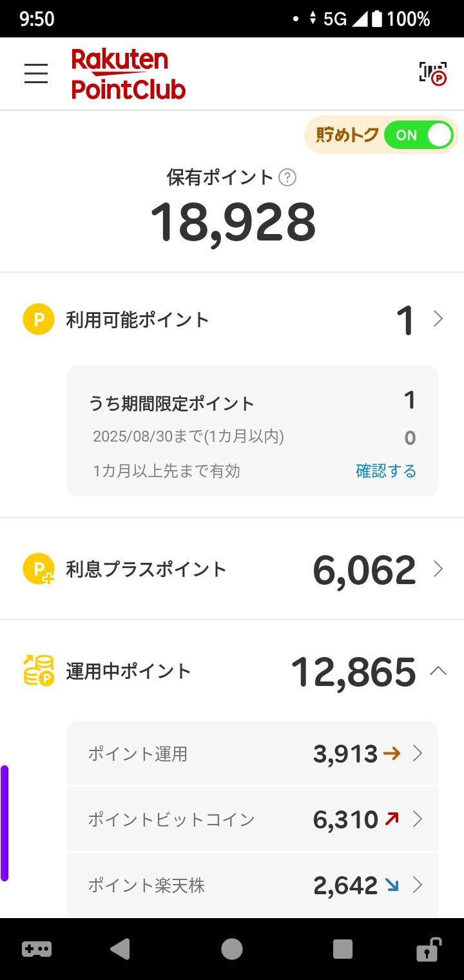Image resolution: width=464 pixels, height=980 pixels.
Task: Tap the 利息プラスポイント coin icon
Action: pos(39,569)
